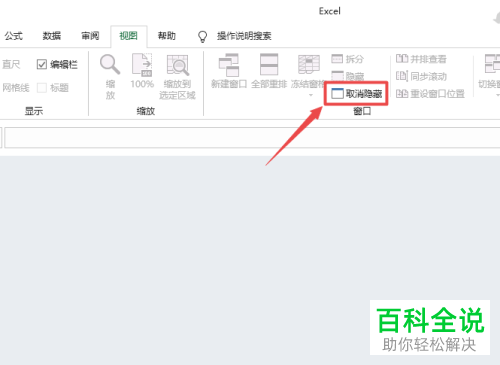Click Reset Window Position (重设窗口位置)
Image resolution: width=500 pixels, height=365 pixels.
[x=430, y=94]
